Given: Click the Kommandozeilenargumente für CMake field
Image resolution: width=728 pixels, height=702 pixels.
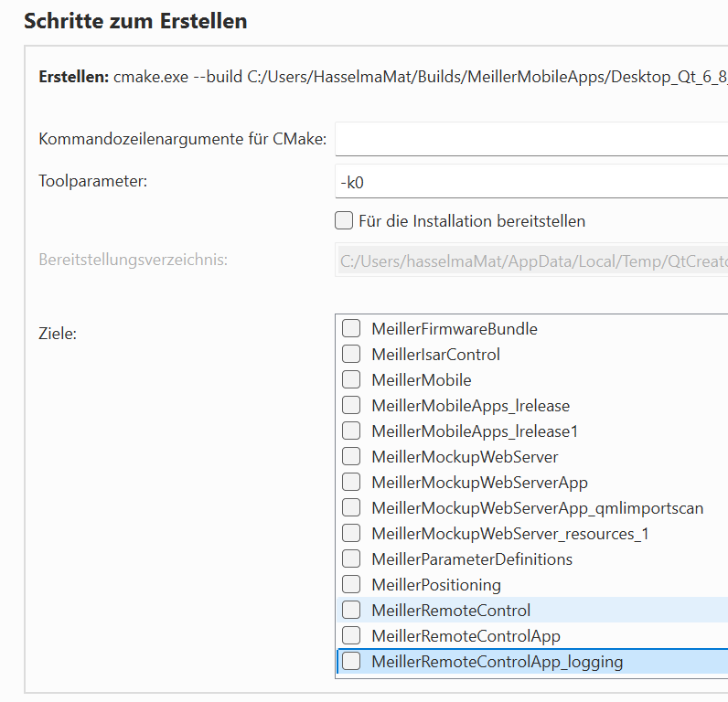Looking at the screenshot, I should click(x=530, y=140).
